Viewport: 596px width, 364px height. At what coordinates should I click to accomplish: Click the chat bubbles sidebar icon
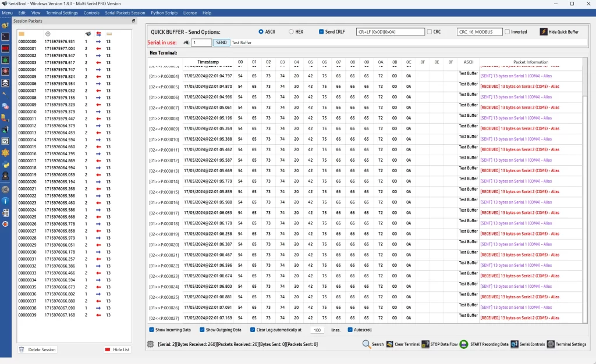pyautogui.click(x=5, y=106)
